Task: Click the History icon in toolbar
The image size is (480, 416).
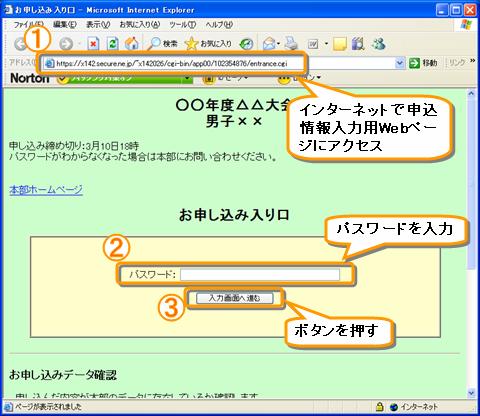Action: (246, 44)
